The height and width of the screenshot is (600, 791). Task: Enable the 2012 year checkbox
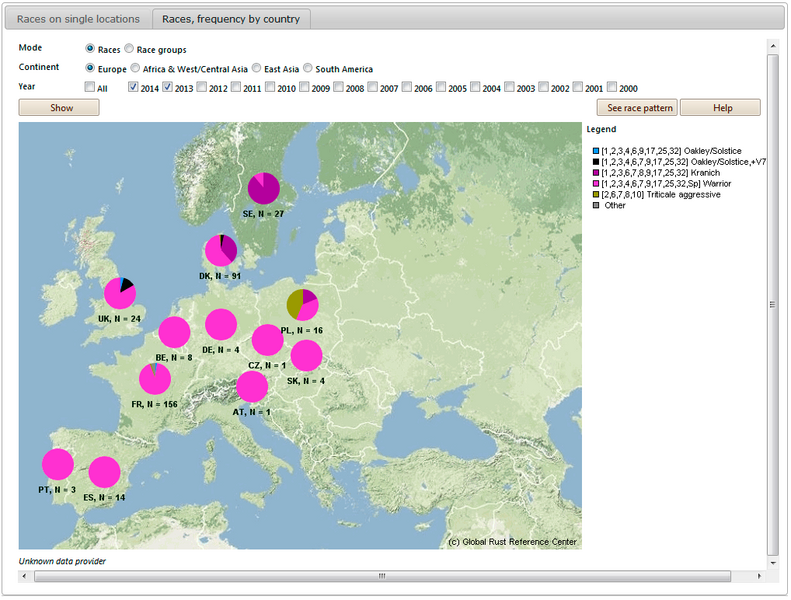tap(202, 87)
